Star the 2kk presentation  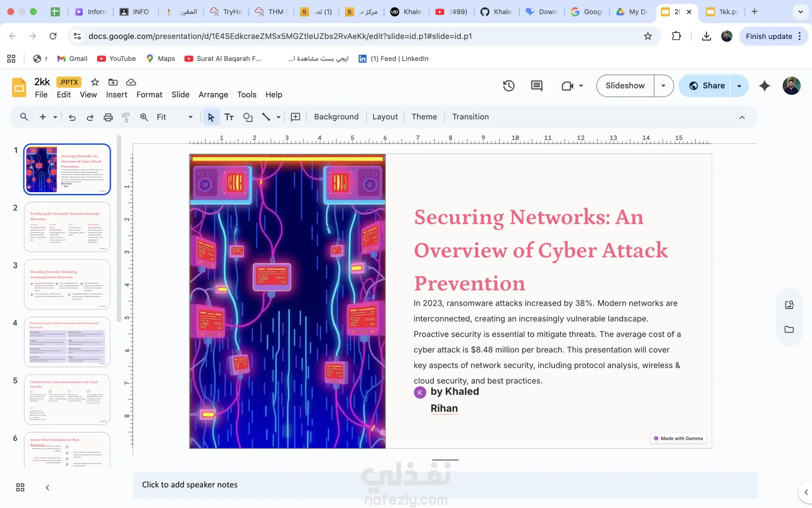pyautogui.click(x=95, y=82)
